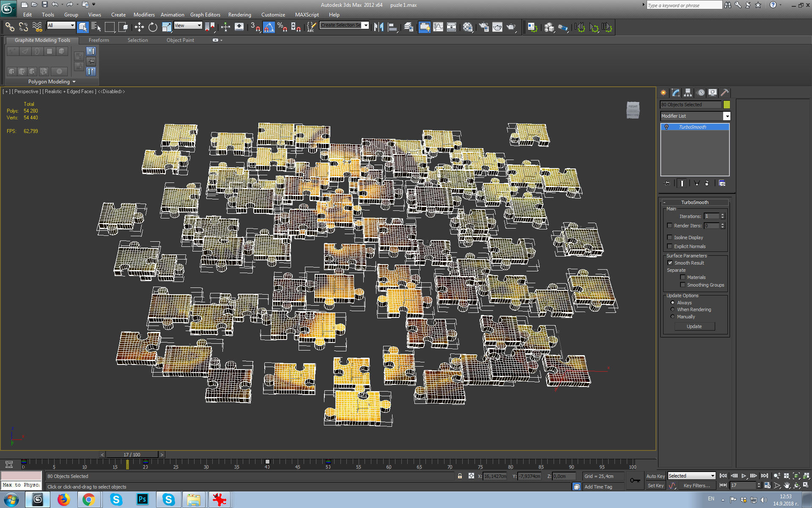Expand the Polygon Modeling panel arrow
The height and width of the screenshot is (508, 812).
[x=74, y=82]
